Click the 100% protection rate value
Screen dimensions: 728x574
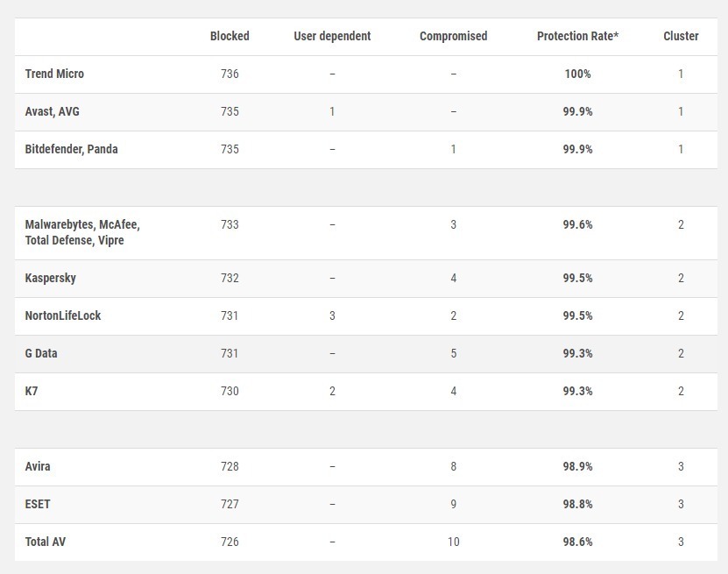[577, 74]
